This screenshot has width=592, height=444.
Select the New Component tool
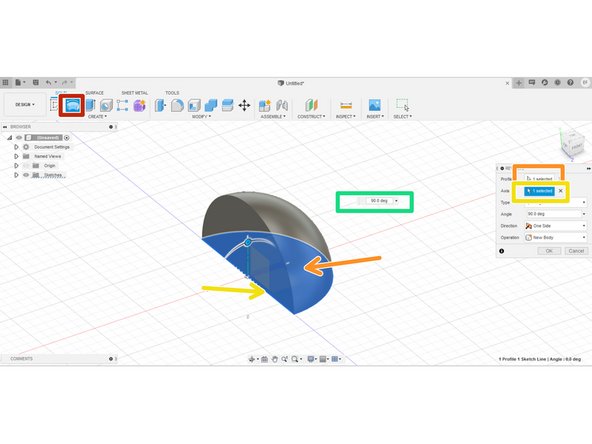pos(264,105)
